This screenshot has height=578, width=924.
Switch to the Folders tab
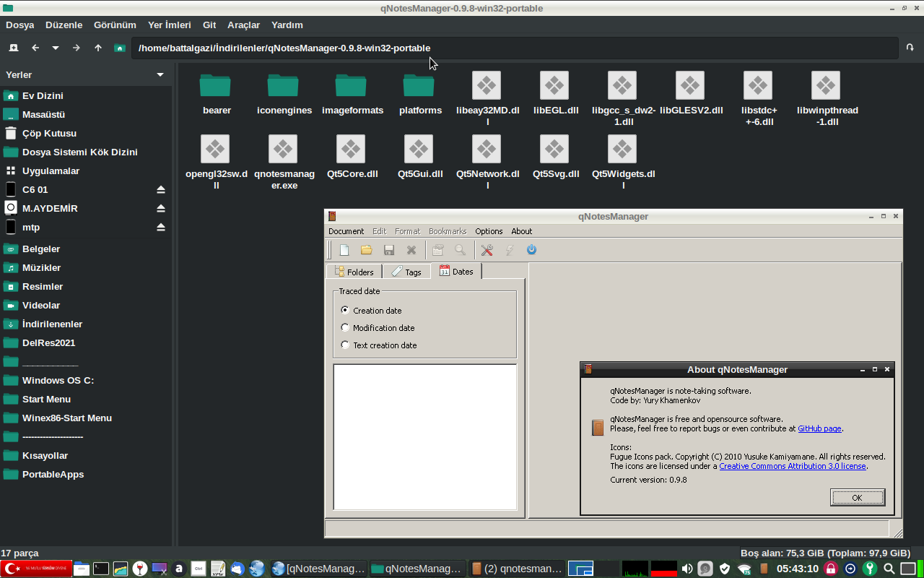click(x=354, y=272)
